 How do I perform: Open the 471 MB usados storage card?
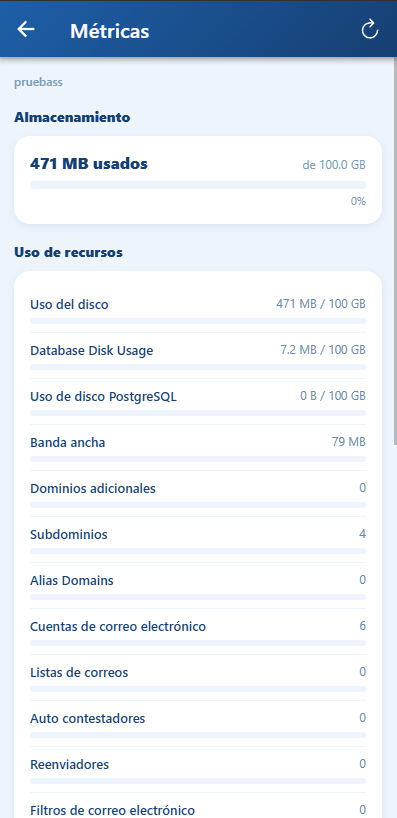[x=198, y=180]
